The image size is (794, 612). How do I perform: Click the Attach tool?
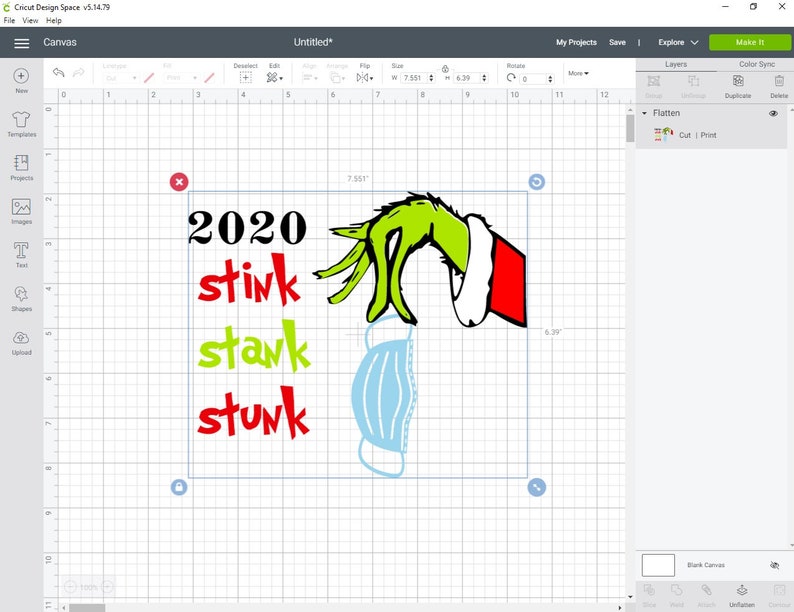(x=706, y=595)
